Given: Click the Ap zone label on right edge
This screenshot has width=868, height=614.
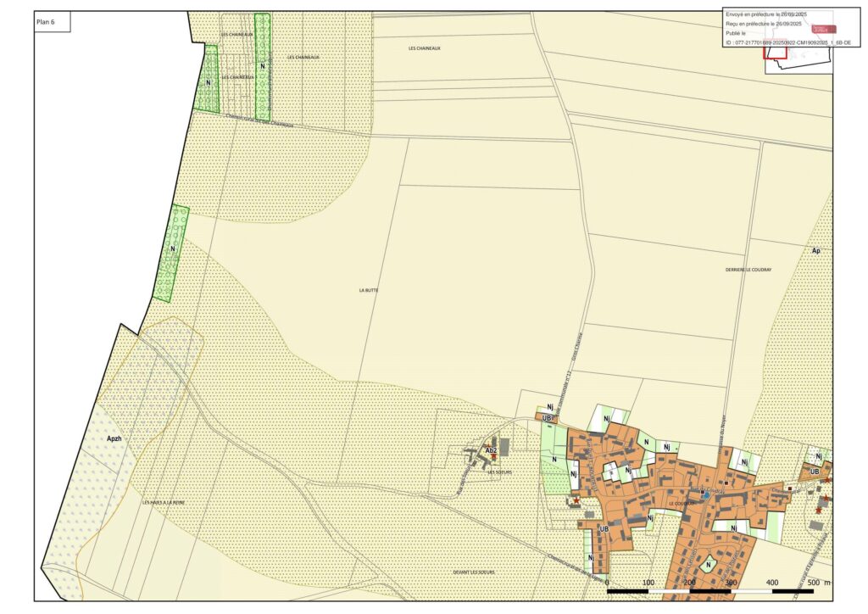Looking at the screenshot, I should (x=816, y=252).
